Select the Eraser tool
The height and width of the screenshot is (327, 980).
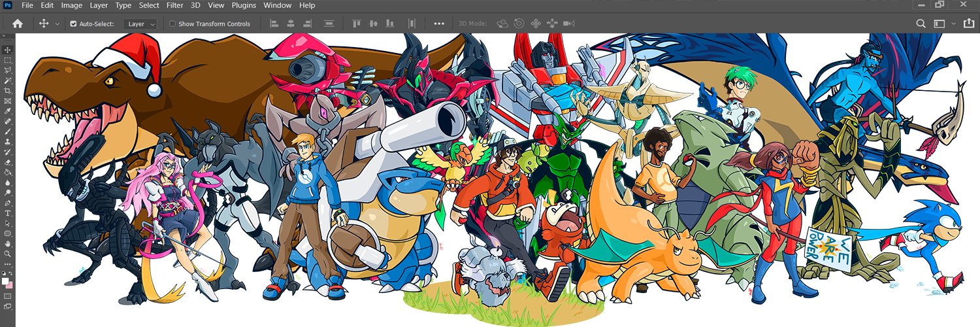(x=8, y=162)
